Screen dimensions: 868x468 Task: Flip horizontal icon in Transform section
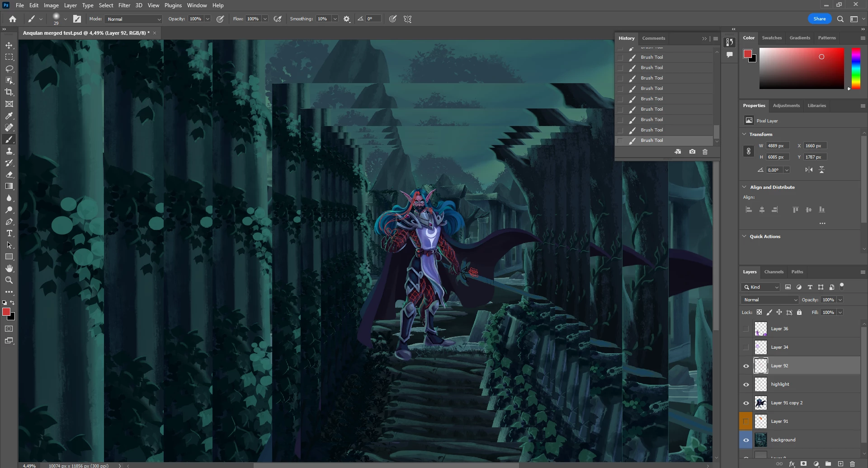point(809,170)
